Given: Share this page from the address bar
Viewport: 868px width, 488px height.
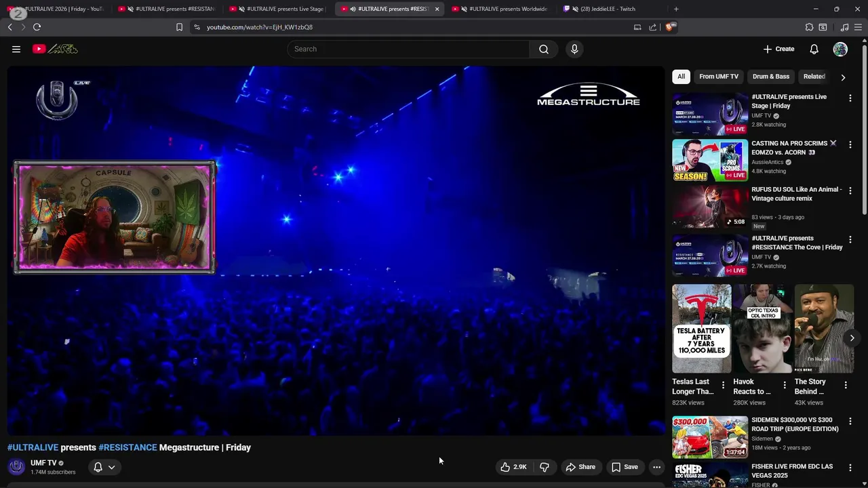Looking at the screenshot, I should coord(652,27).
